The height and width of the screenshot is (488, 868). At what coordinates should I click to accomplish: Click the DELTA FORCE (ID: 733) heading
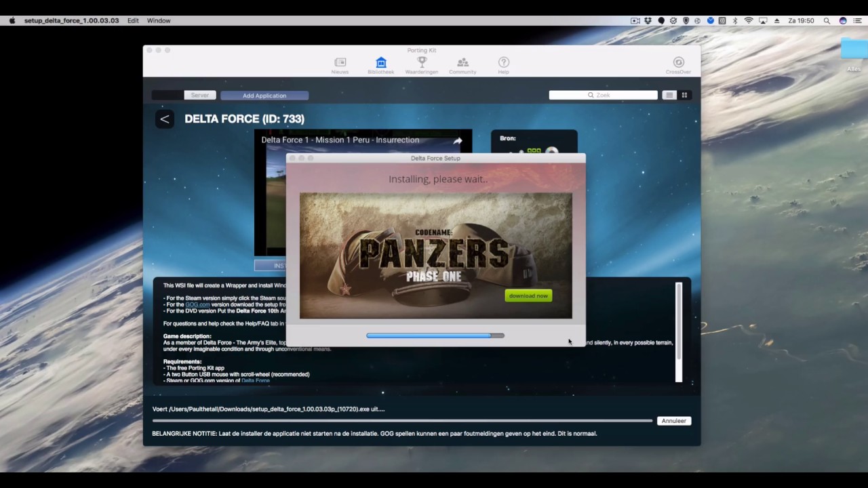(244, 119)
